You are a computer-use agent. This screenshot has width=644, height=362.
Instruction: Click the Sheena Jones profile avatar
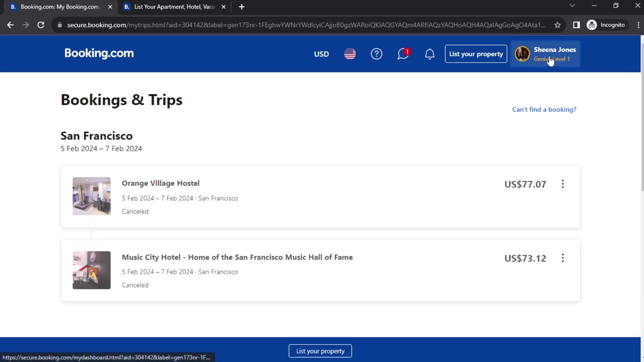pyautogui.click(x=522, y=54)
